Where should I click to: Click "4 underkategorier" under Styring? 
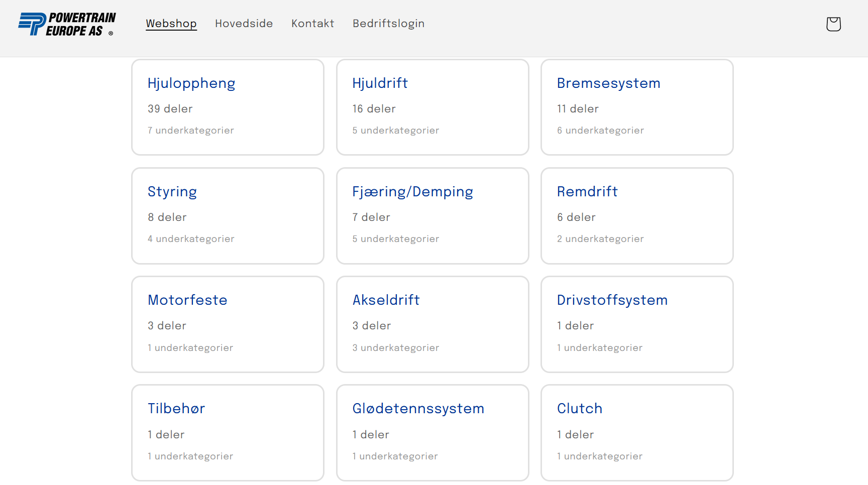pos(191,239)
